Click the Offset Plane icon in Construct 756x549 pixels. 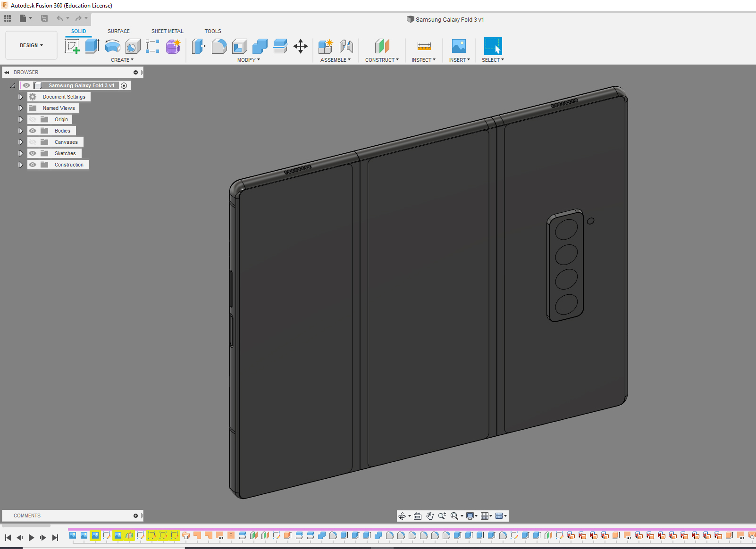[x=382, y=46]
